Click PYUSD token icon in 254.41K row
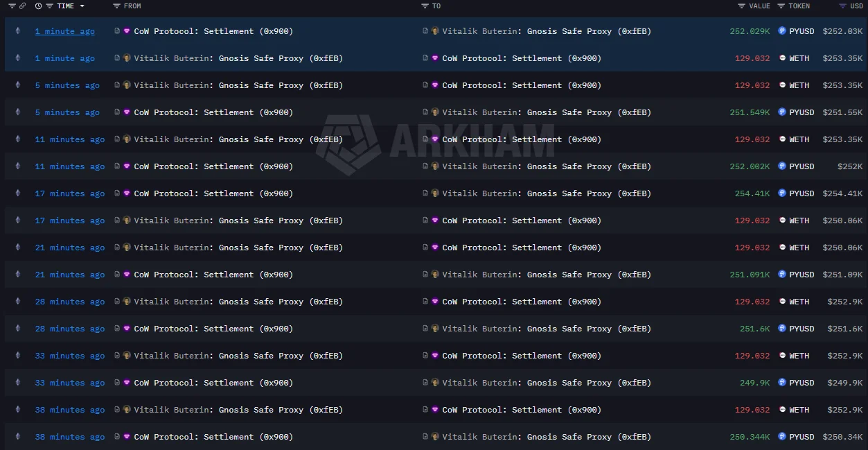 (782, 193)
